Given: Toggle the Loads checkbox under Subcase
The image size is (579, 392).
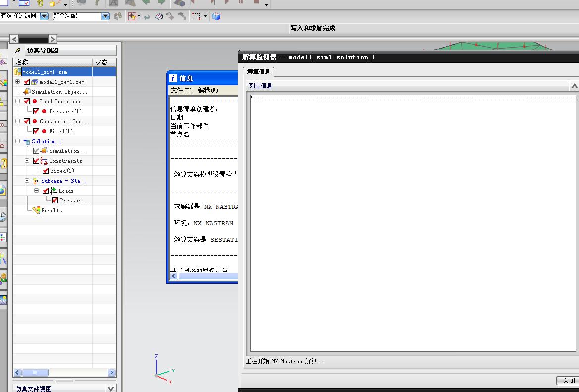Looking at the screenshot, I should 46,191.
